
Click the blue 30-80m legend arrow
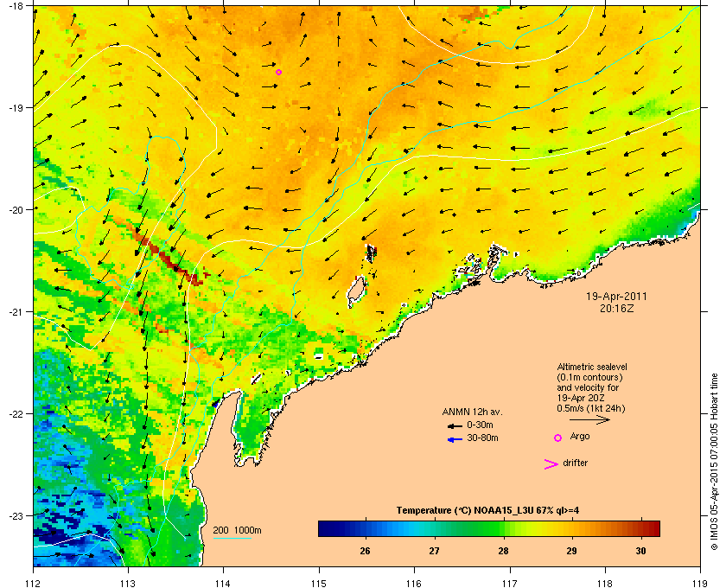[455, 439]
